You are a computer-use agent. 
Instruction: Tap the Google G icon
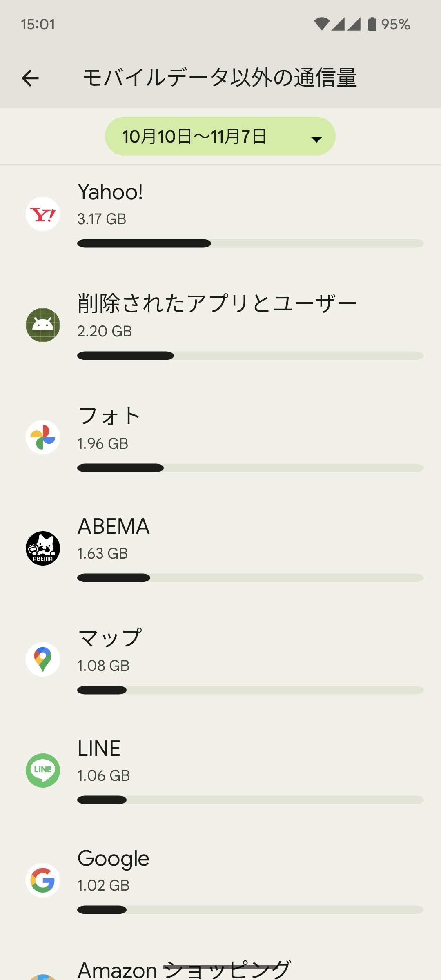43,880
